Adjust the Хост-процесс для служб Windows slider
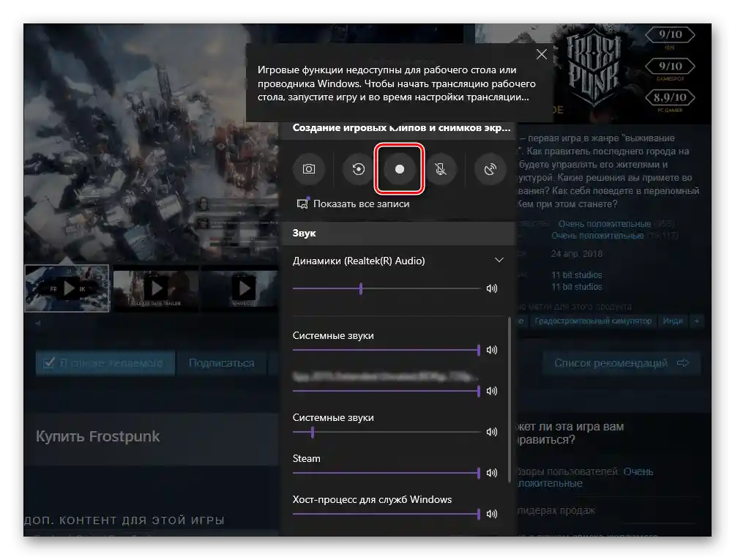The image size is (735, 560). 387,514
